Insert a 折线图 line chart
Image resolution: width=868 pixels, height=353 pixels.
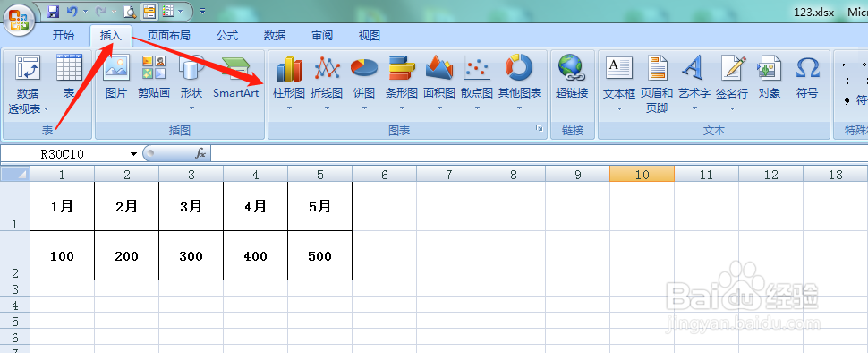(327, 82)
